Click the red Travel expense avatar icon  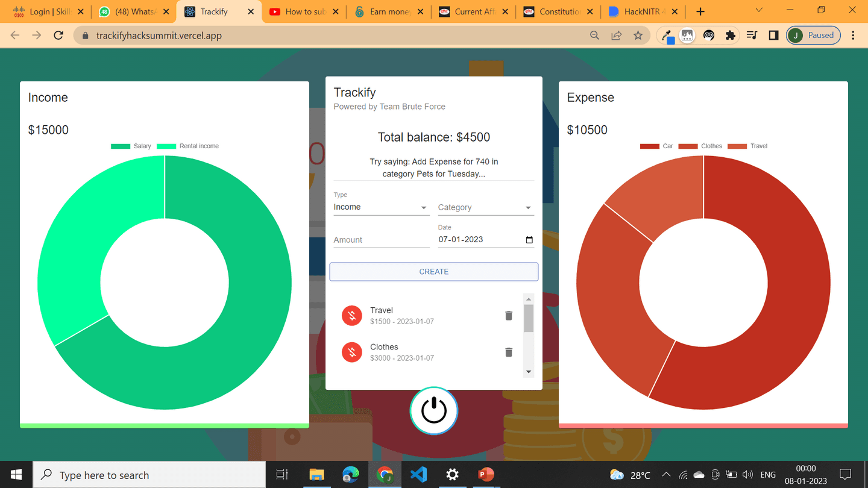(351, 316)
